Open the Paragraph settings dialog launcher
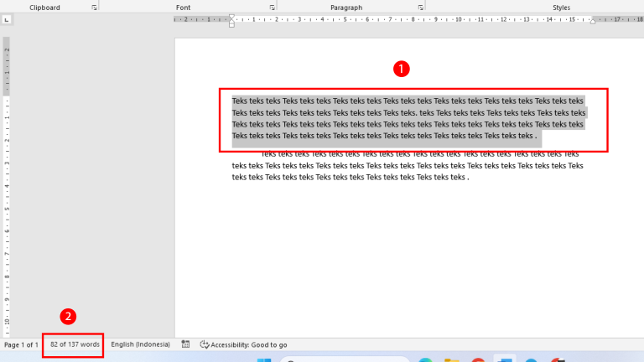This screenshot has width=644, height=362. tap(420, 8)
